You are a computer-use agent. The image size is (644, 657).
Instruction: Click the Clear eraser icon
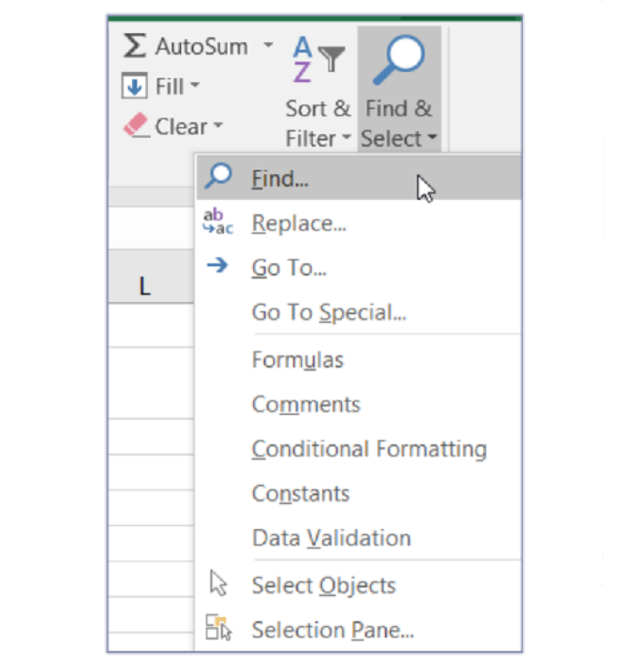(135, 126)
